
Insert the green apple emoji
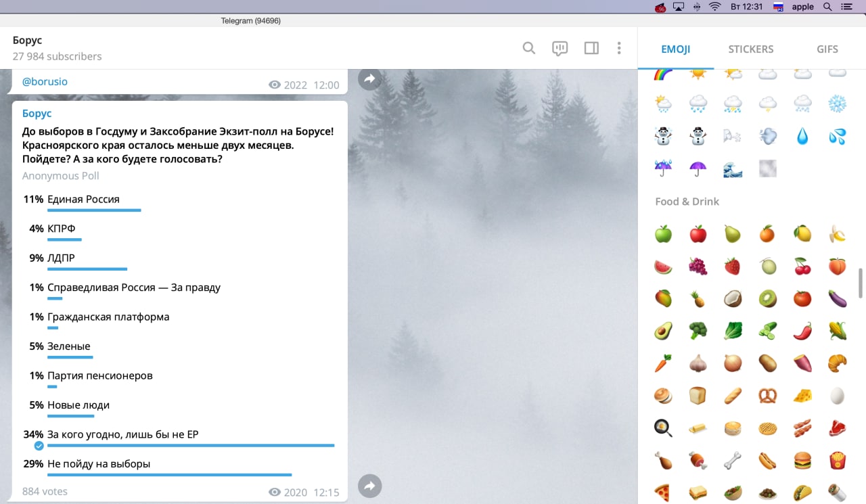(663, 234)
